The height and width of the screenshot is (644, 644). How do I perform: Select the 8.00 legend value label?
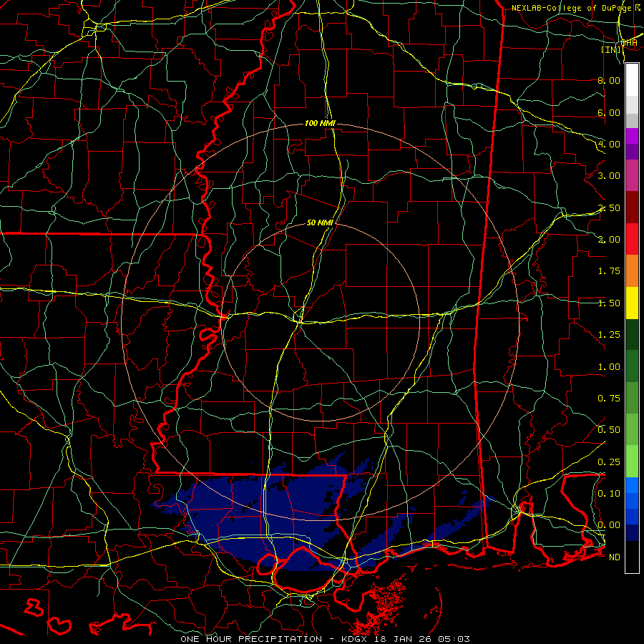coord(609,80)
